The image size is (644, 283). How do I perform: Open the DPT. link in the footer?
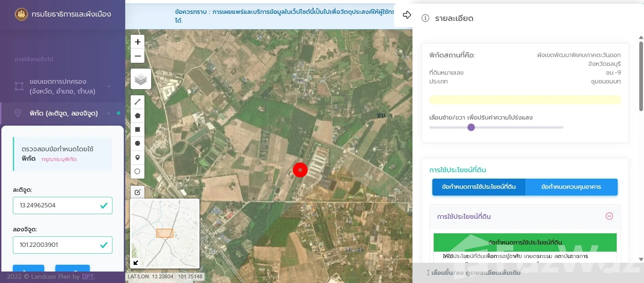click(88, 277)
